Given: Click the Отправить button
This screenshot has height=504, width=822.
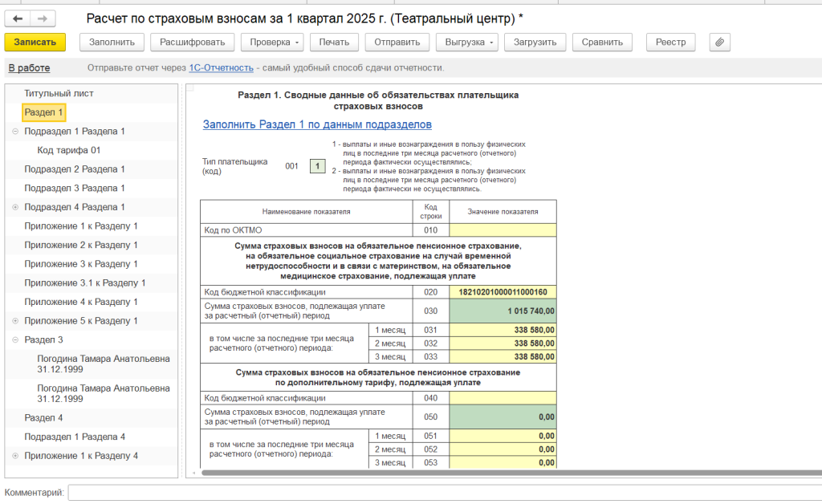Looking at the screenshot, I should tap(397, 43).
